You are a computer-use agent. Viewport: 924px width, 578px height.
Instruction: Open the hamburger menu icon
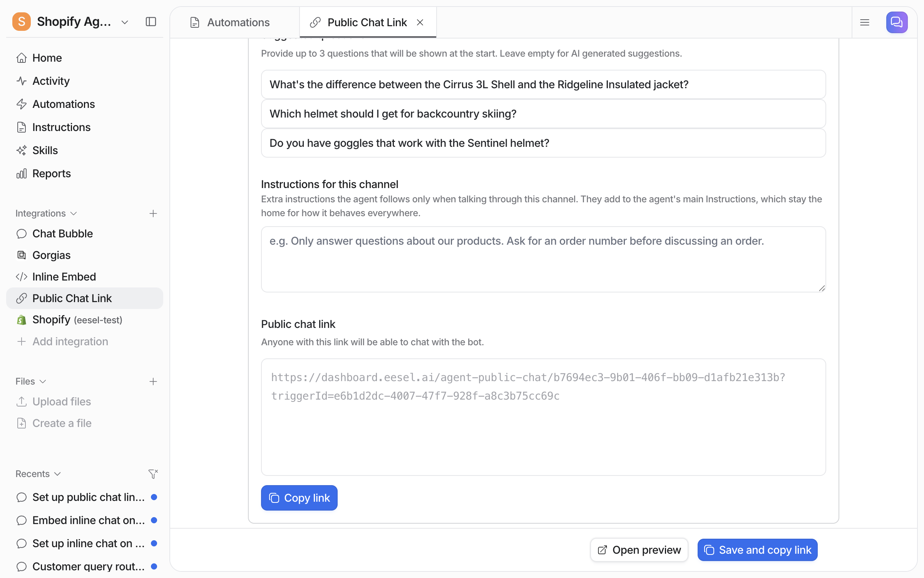pyautogui.click(x=865, y=22)
